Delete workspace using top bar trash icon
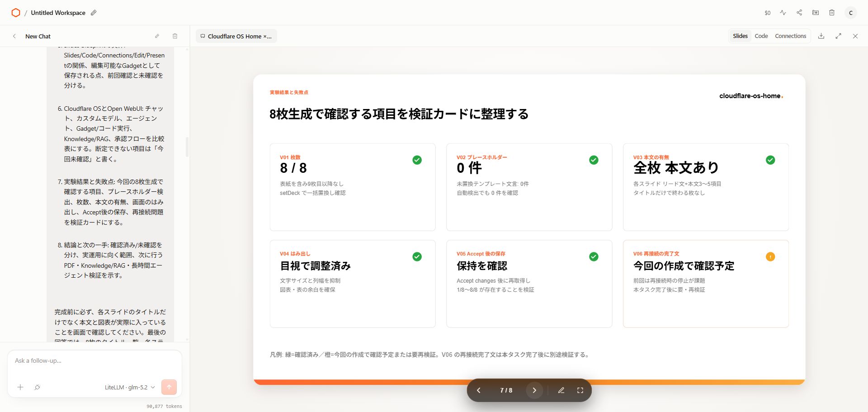 coord(832,13)
